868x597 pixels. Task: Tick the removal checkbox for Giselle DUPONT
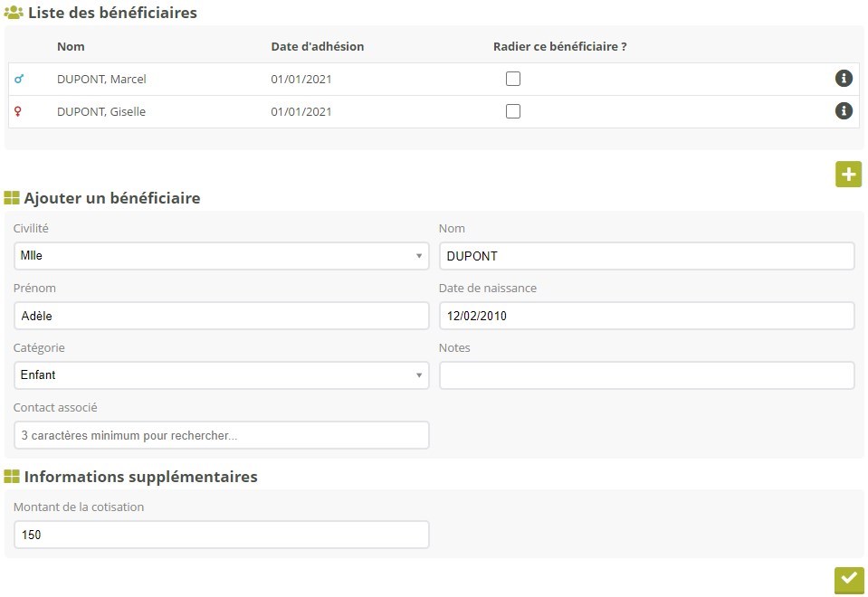coord(513,111)
